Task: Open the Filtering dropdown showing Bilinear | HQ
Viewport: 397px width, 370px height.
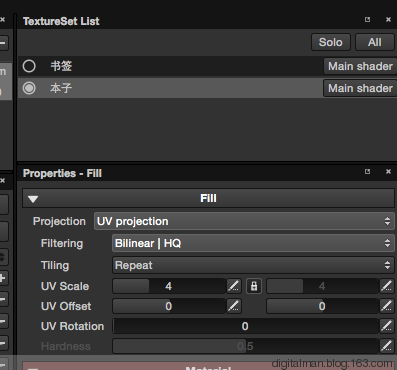Action: tap(253, 243)
